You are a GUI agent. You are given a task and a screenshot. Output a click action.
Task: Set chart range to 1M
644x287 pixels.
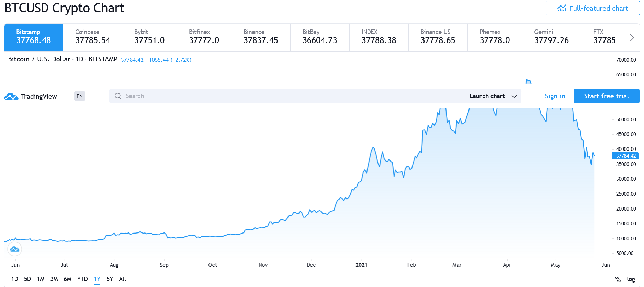click(x=41, y=279)
